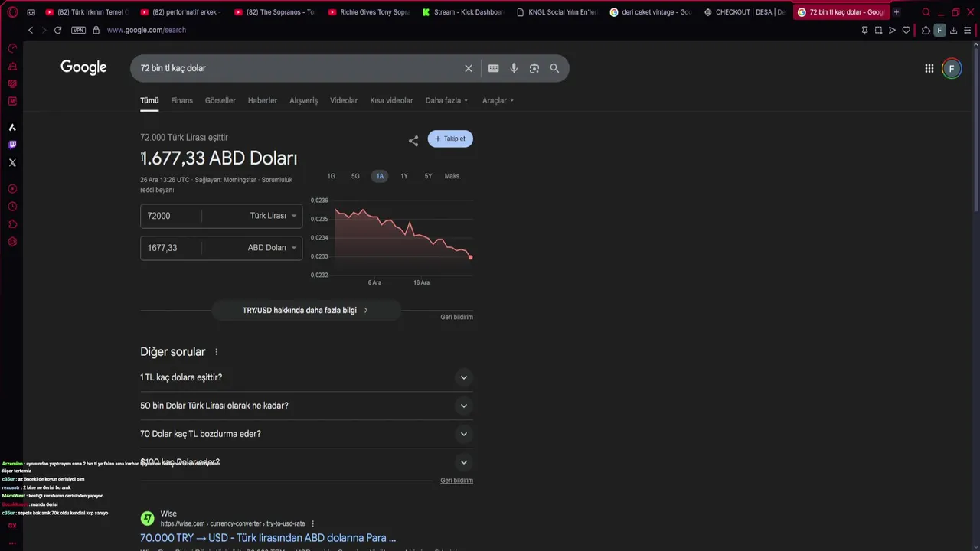Click the Opera GX menu logo
This screenshot has height=551, width=980.
pyautogui.click(x=12, y=12)
